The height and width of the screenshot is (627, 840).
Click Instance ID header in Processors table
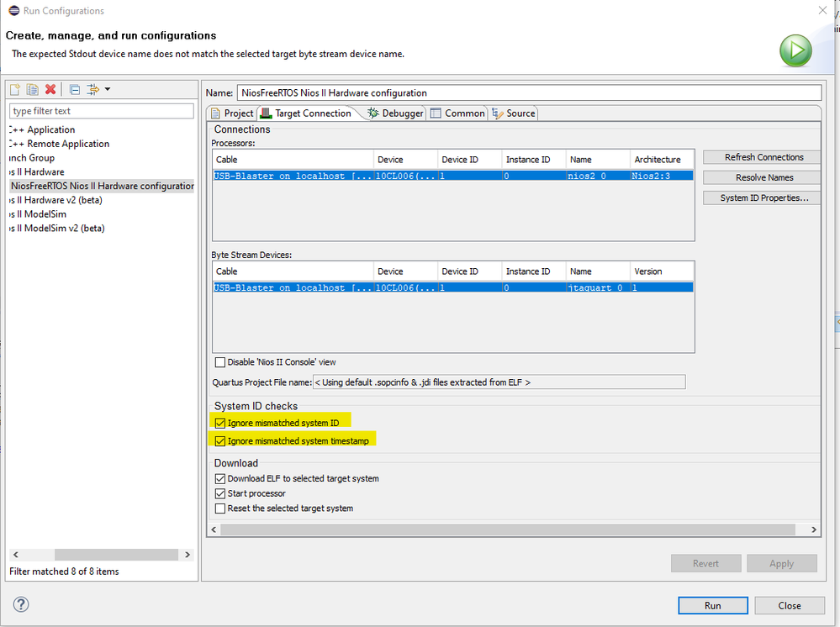pos(534,160)
